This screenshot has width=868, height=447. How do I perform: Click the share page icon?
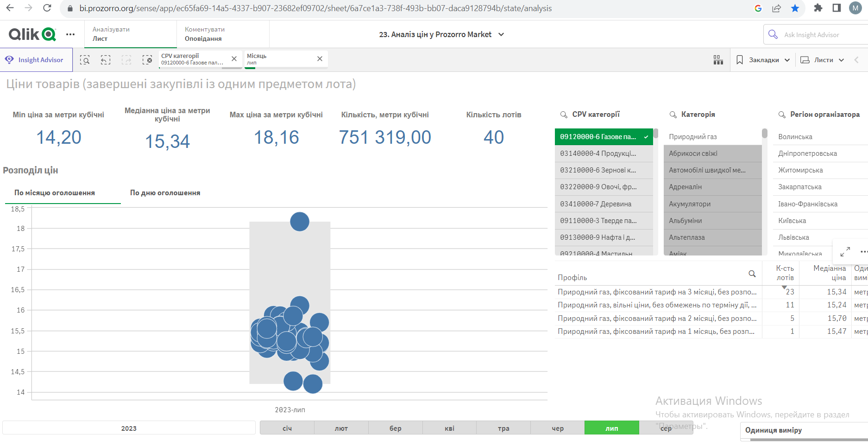tap(777, 8)
